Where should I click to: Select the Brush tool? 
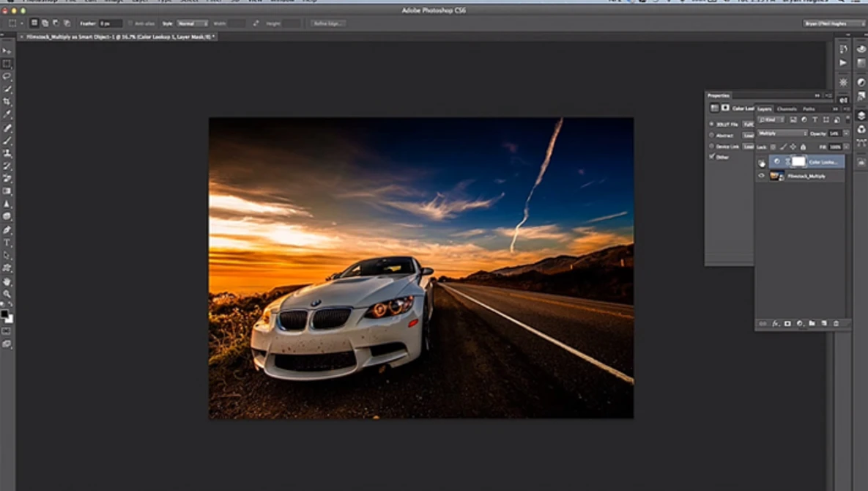7,141
